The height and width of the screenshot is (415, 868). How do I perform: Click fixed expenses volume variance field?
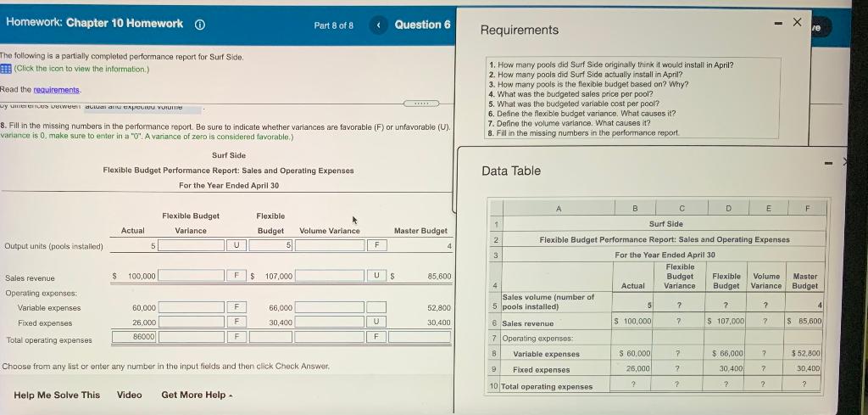330,322
